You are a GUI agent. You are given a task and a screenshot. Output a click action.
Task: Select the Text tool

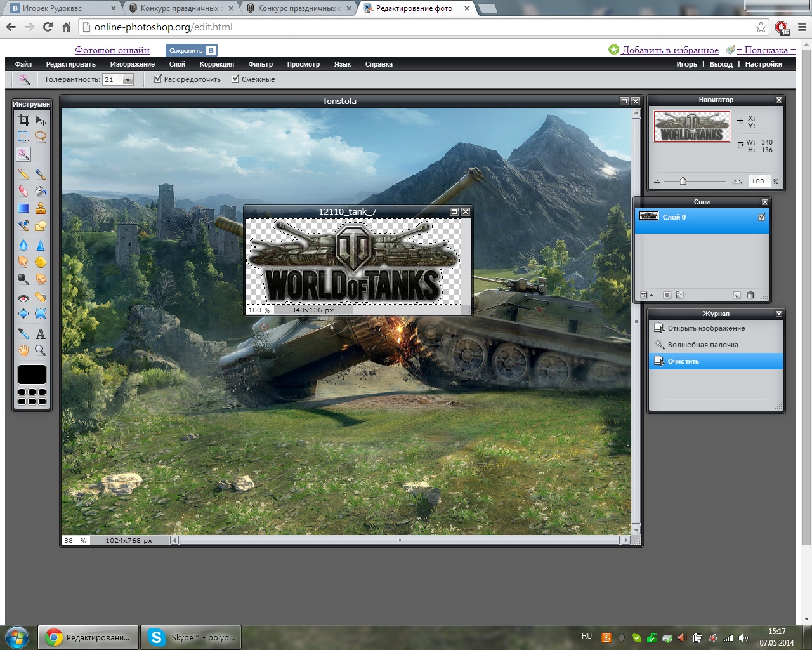[41, 334]
